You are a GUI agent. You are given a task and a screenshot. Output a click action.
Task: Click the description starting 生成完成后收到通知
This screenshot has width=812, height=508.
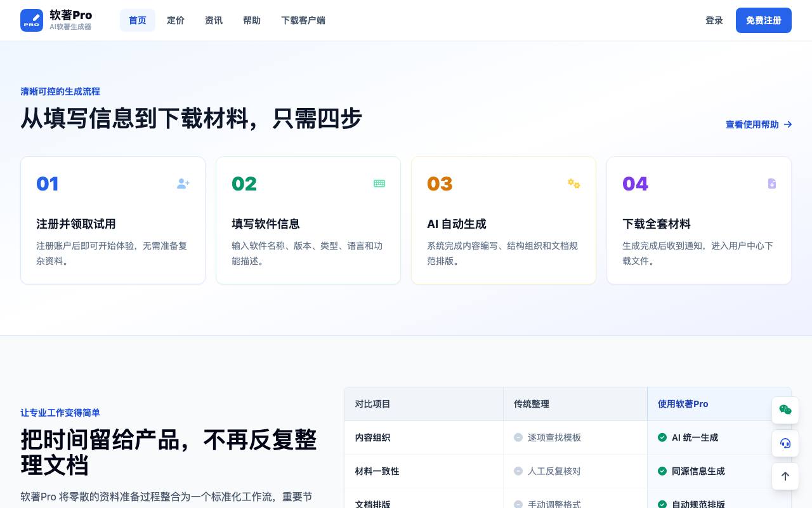pos(698,253)
